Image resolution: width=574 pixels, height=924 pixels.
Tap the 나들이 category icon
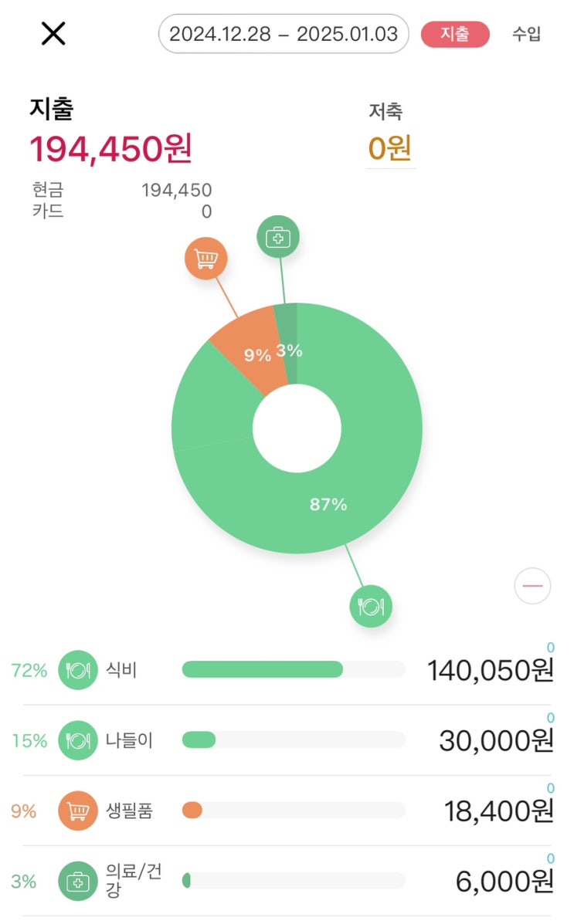(x=78, y=740)
